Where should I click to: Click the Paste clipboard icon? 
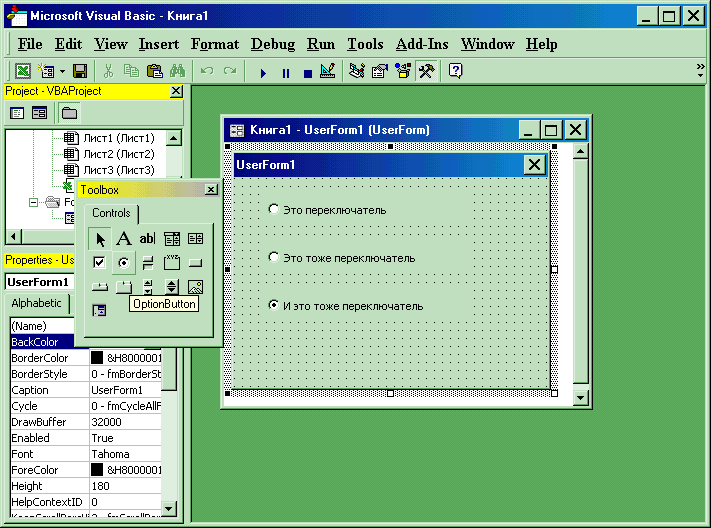155,71
